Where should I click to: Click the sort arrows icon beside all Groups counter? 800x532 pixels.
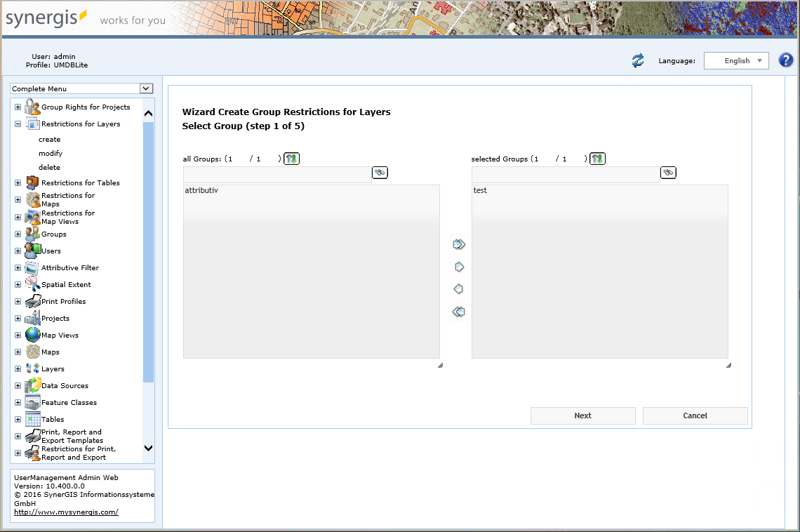point(291,158)
